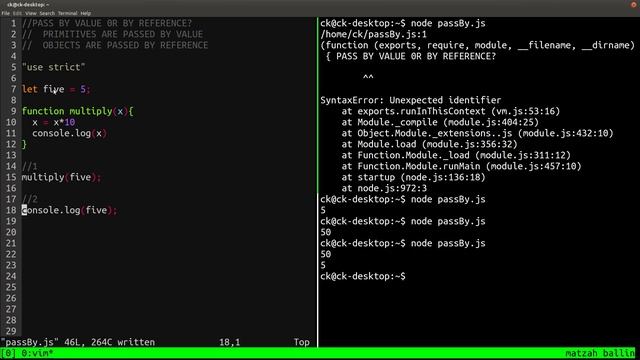Image resolution: width=640 pixels, height=360 pixels.
Task: Open the Help menu
Action: tap(86, 13)
